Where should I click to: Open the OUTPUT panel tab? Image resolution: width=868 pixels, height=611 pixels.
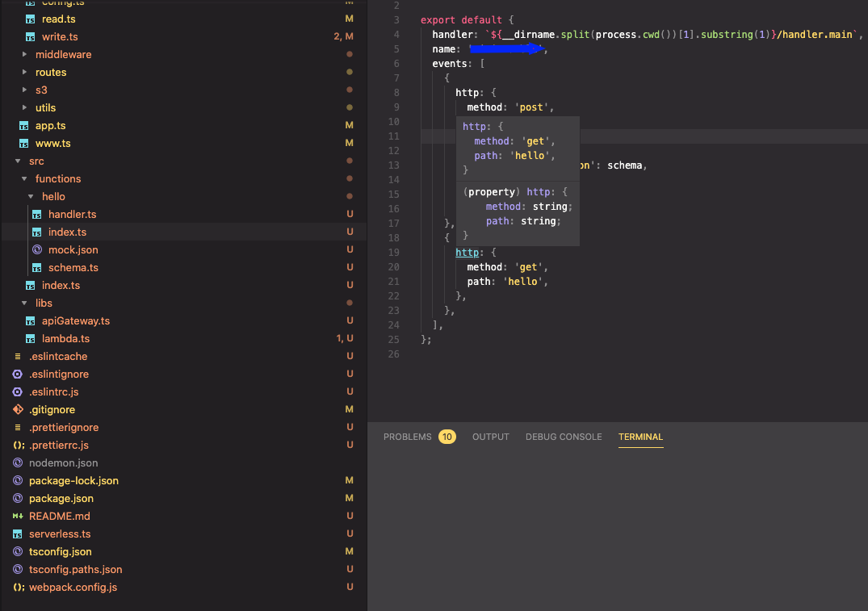coord(490,437)
